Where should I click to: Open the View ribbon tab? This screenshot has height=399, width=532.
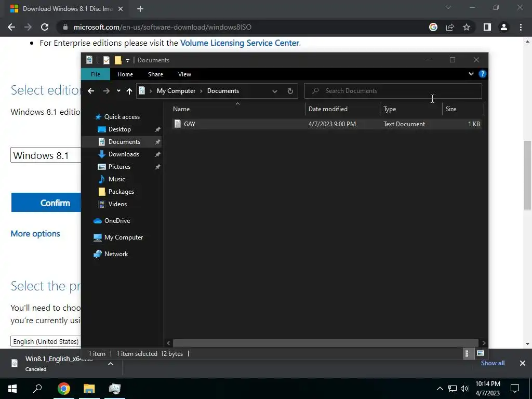[x=184, y=74]
